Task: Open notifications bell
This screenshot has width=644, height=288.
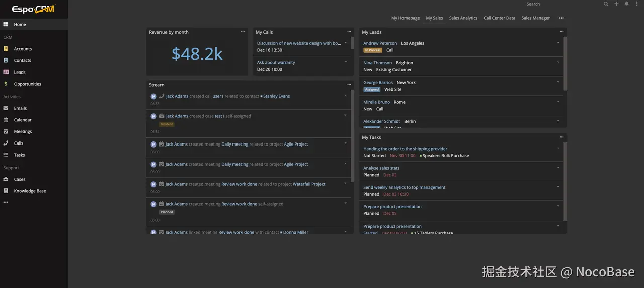Action: click(627, 4)
